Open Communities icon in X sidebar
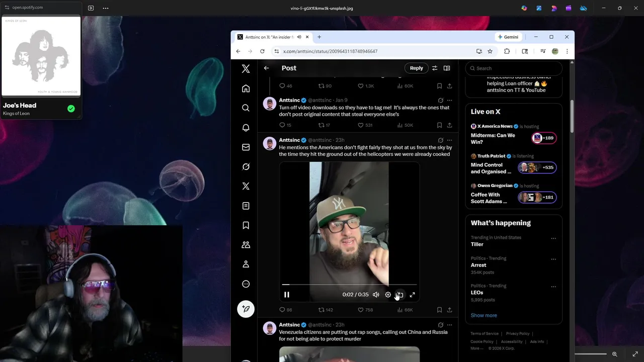Viewport: 644px width, 362px height. (x=246, y=245)
